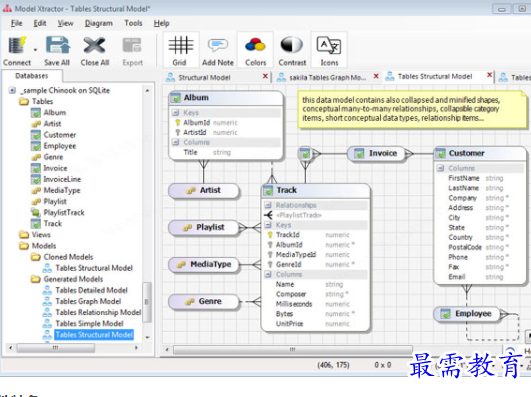Select the Databases panel tab

[31, 76]
